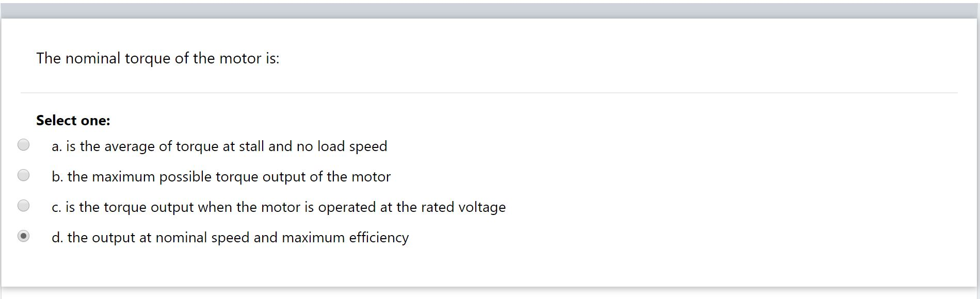The image size is (980, 299).
Task: Click the question text about nominal torque
Action: 157,58
